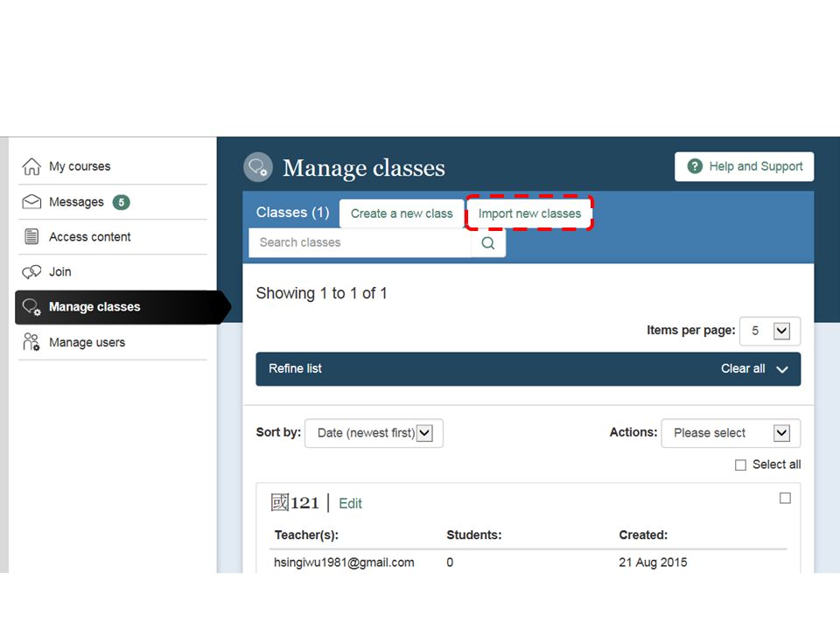Tick the Select all checkbox

pyautogui.click(x=740, y=465)
